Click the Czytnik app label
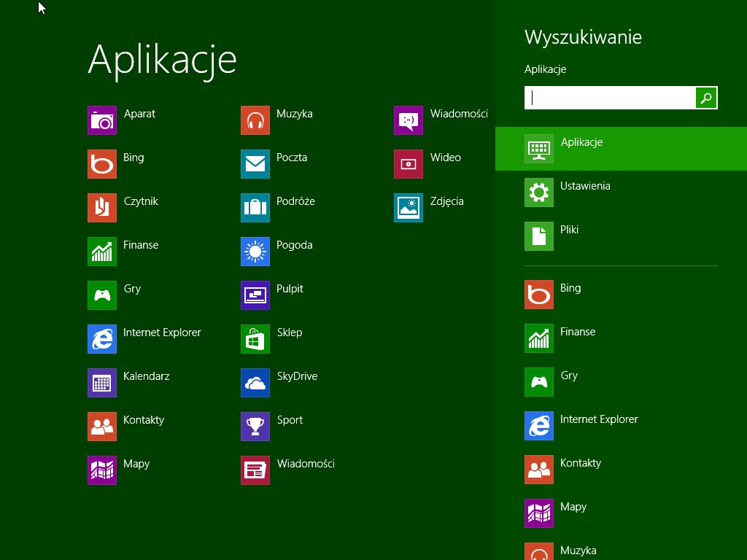The height and width of the screenshot is (560, 747). point(141,202)
